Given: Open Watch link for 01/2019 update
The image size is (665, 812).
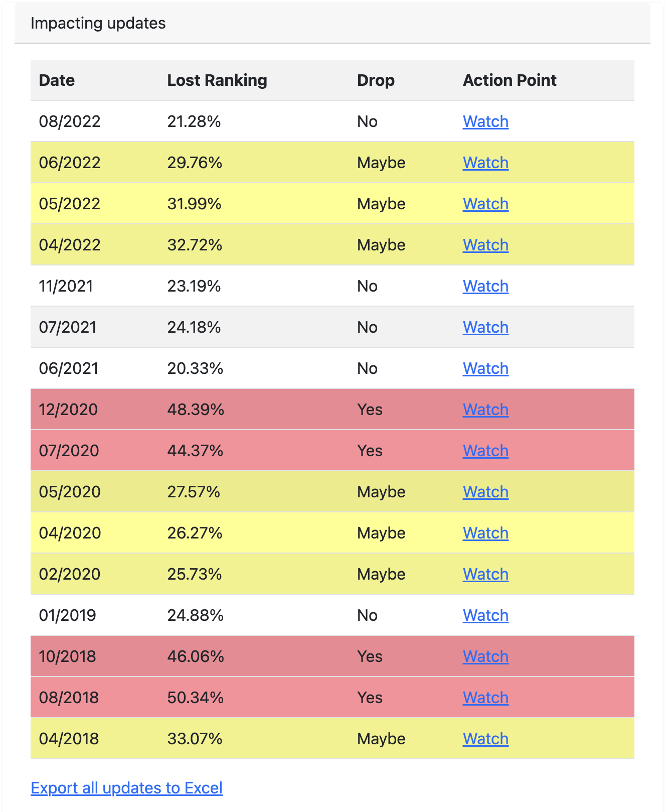Looking at the screenshot, I should tap(485, 615).
